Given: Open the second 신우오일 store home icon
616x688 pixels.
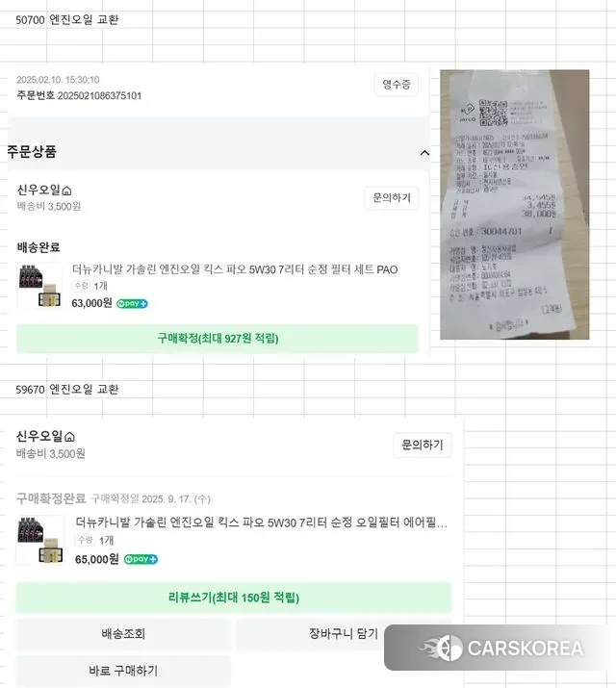Looking at the screenshot, I should click(x=69, y=437).
